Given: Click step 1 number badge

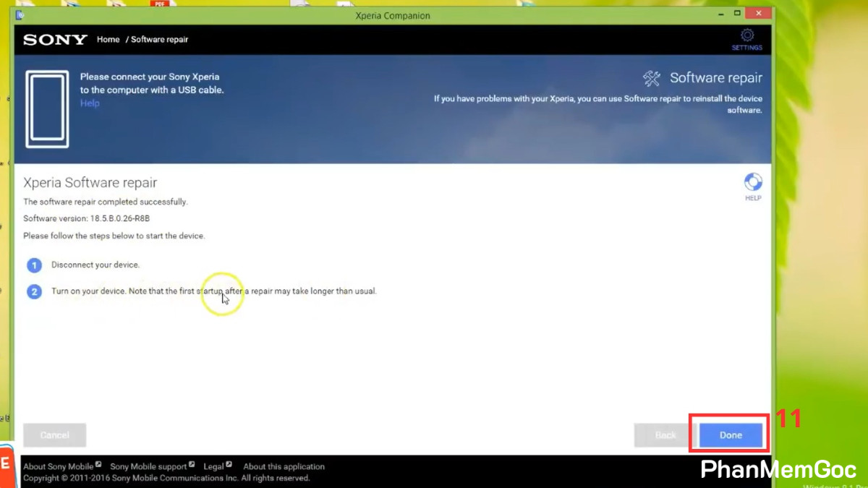Looking at the screenshot, I should click(x=34, y=265).
